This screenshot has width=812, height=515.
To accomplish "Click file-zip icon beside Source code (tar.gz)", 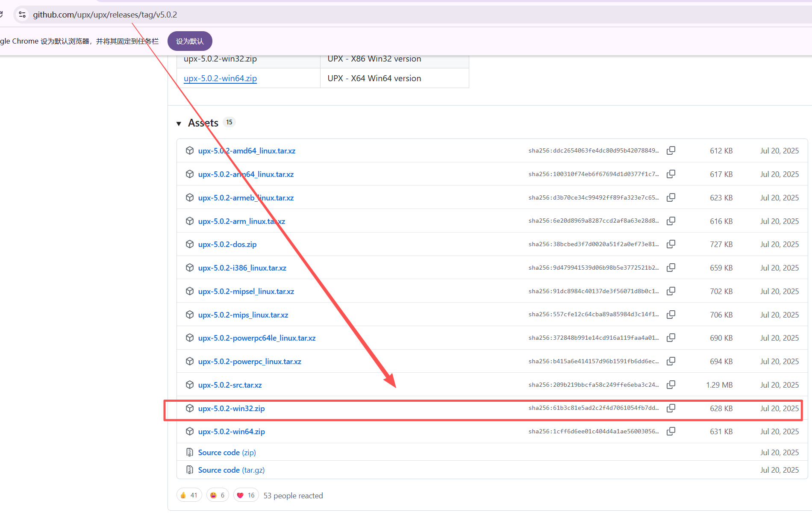I will click(x=190, y=470).
